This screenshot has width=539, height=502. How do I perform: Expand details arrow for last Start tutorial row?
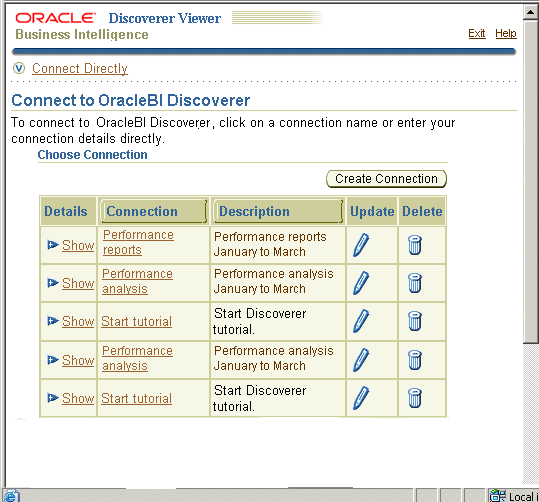[x=53, y=398]
